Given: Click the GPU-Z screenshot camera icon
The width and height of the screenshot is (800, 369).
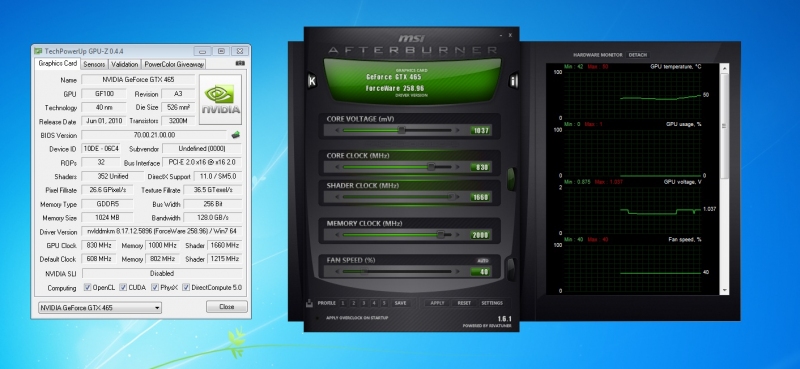Looking at the screenshot, I should click(239, 64).
